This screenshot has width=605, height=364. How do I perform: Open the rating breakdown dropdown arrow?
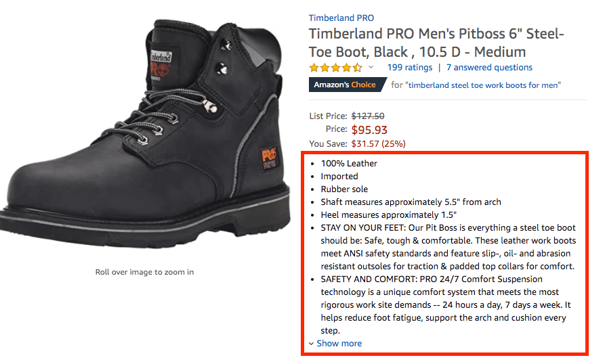371,68
